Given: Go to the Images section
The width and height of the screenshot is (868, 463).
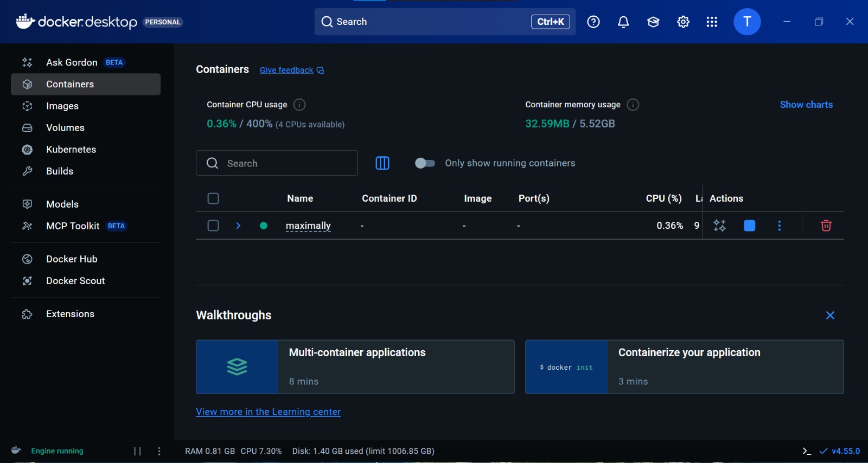Looking at the screenshot, I should [86, 106].
